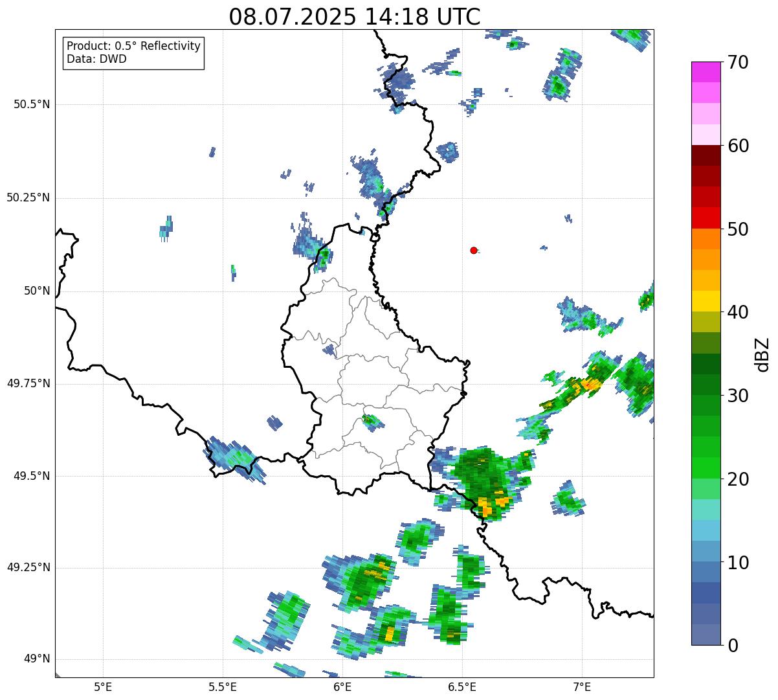Click the pale pink colorbar swatch above 60
The width and height of the screenshot is (778, 700).
click(x=706, y=135)
